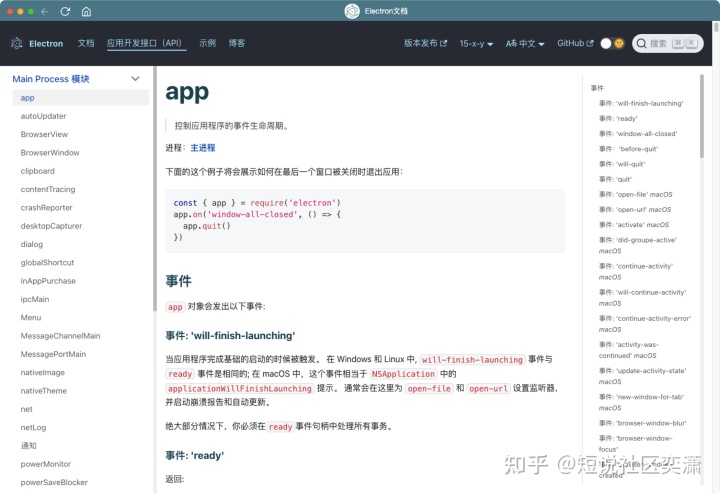The width and height of the screenshot is (720, 494).
Task: Jump to 'ready' event in contents
Action: (618, 118)
